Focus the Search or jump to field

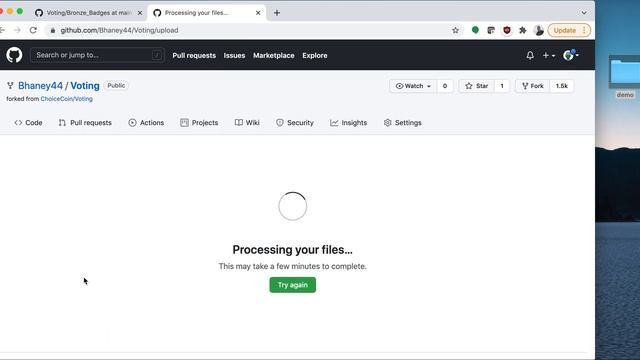97,55
